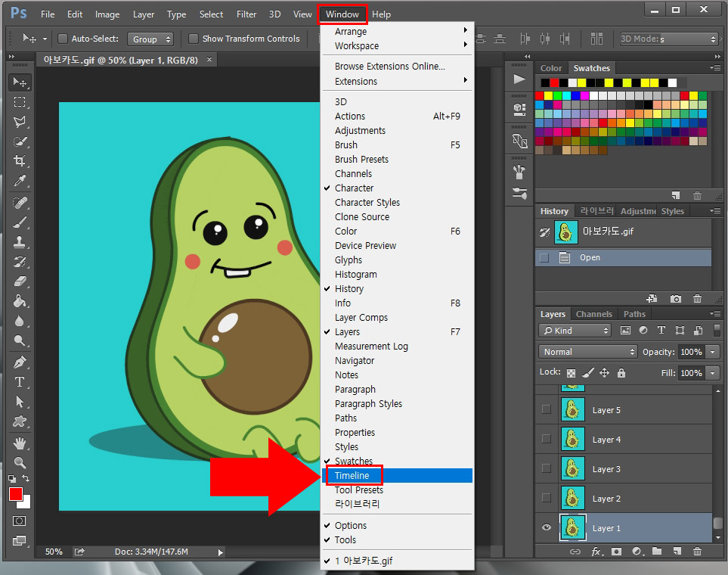This screenshot has height=575, width=728.
Task: Expand the Arrange submenu
Action: click(398, 31)
